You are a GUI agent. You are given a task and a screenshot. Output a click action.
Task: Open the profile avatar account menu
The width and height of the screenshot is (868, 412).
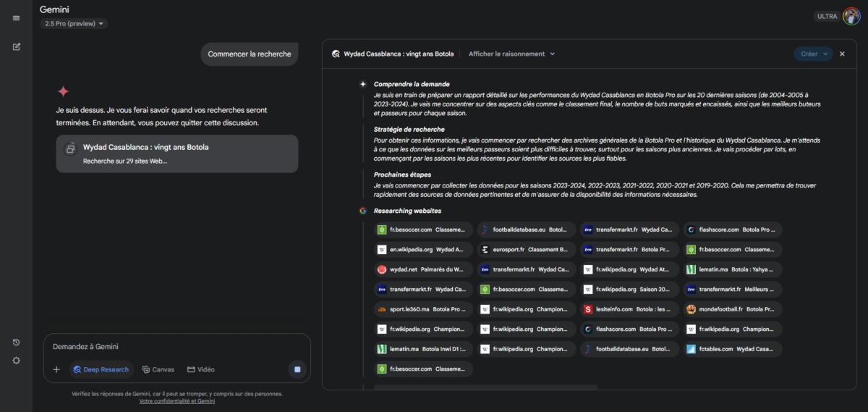[851, 16]
